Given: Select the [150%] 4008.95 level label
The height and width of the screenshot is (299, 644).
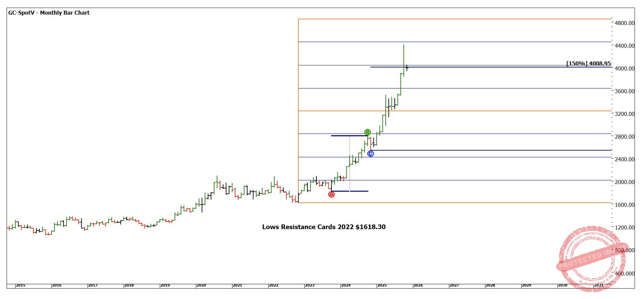Looking at the screenshot, I should click(x=588, y=63).
